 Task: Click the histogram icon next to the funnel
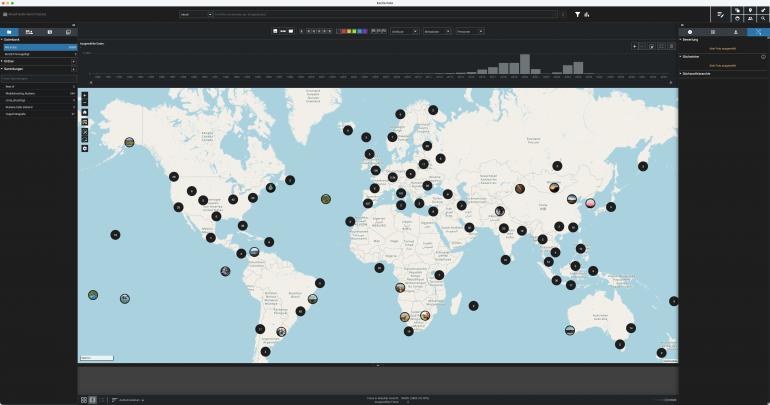point(587,15)
